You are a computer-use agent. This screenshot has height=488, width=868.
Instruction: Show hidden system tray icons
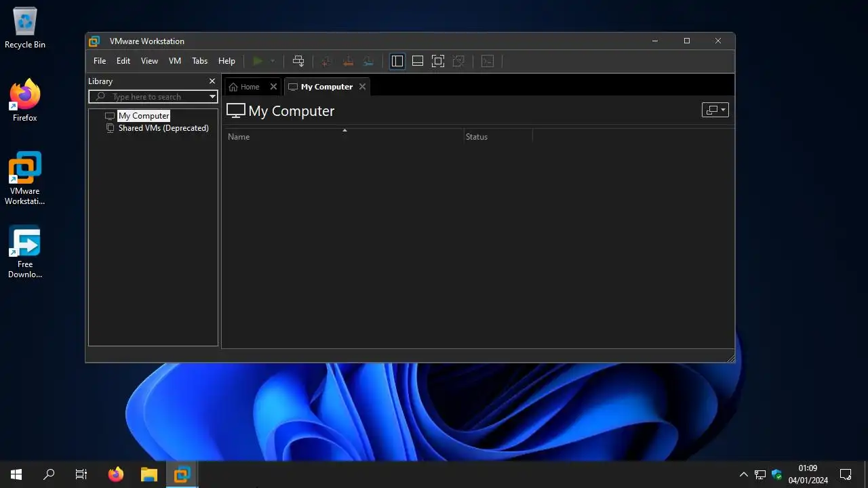click(x=743, y=474)
